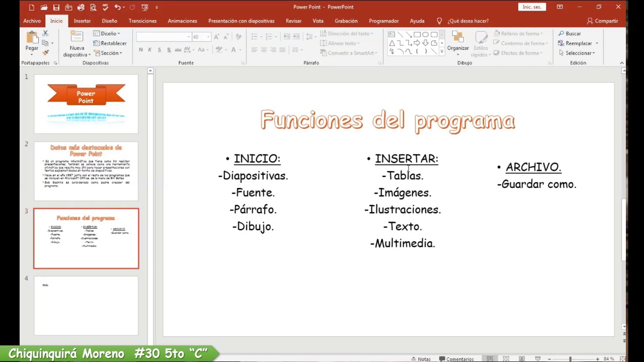644x362 pixels.
Task: Customize quick access toolbar dropdown
Action: [156, 7]
